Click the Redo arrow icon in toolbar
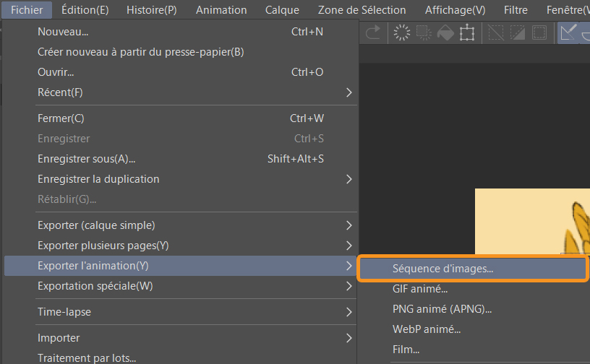Image resolution: width=590 pixels, height=364 pixels. coord(373,32)
